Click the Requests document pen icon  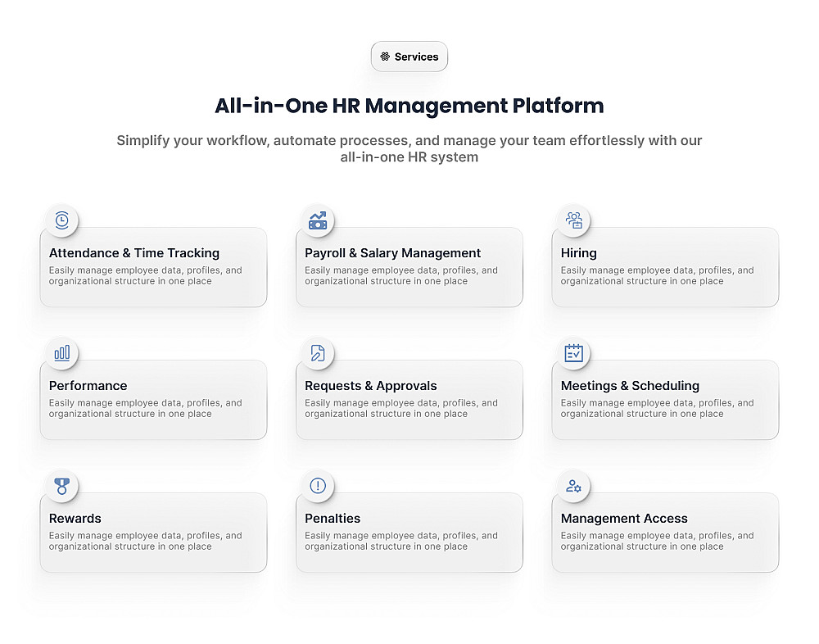point(318,353)
